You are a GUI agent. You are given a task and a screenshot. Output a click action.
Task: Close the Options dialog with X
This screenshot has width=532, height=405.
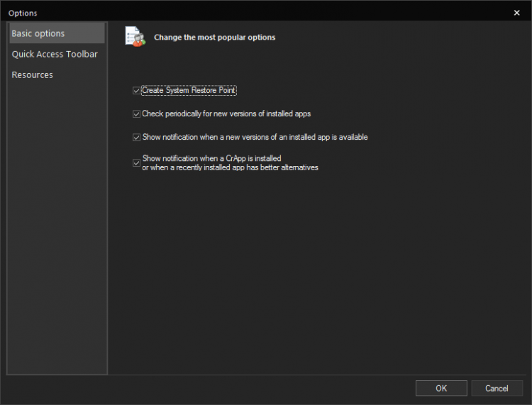click(516, 13)
